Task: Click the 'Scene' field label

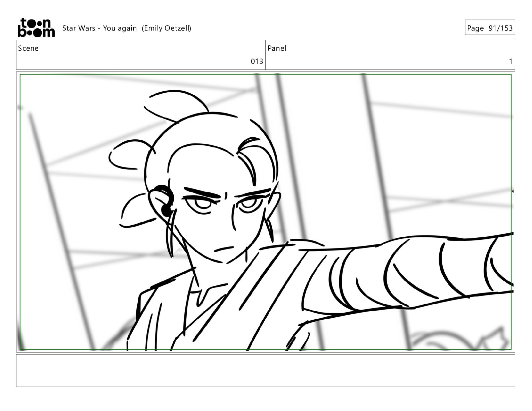Action: [28, 48]
